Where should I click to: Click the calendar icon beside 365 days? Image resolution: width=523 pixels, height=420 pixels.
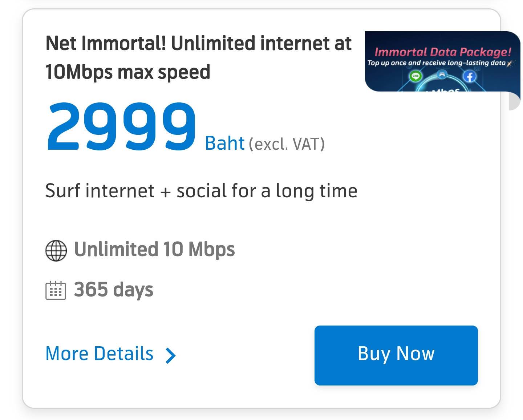[56, 290]
